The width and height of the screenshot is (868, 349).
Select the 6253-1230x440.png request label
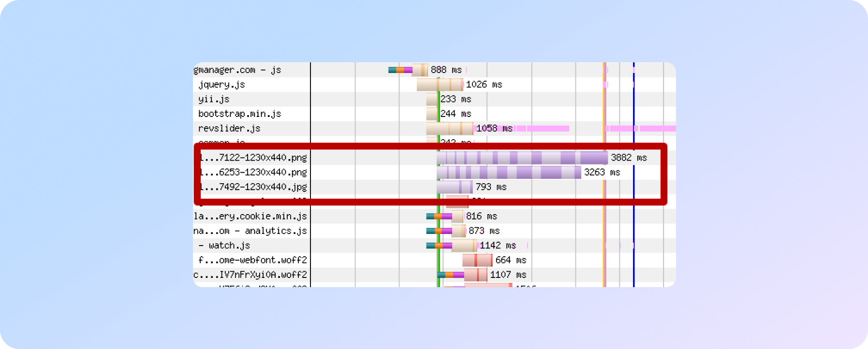coord(254,172)
